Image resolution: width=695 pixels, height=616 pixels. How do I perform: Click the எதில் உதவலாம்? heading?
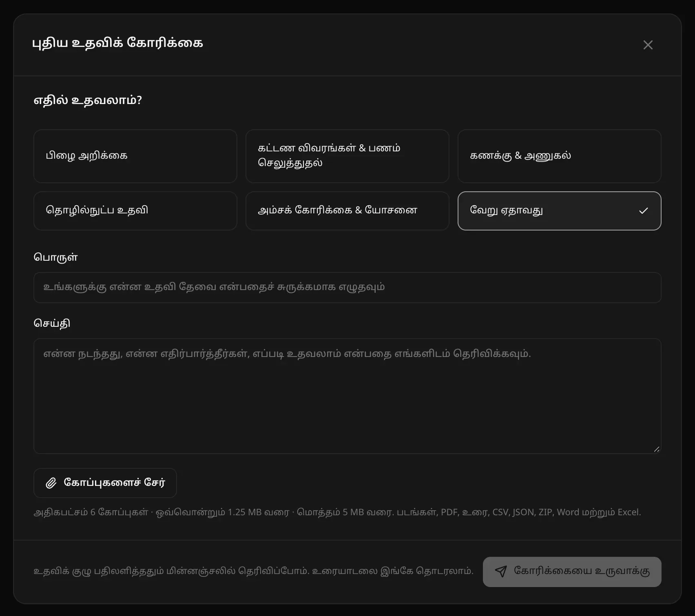point(88,100)
